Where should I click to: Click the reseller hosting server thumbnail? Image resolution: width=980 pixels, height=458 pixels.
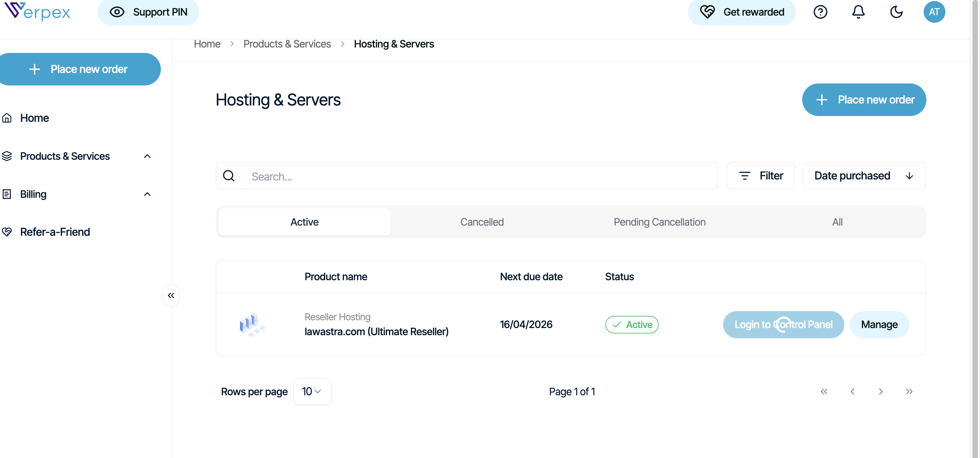[x=251, y=324]
